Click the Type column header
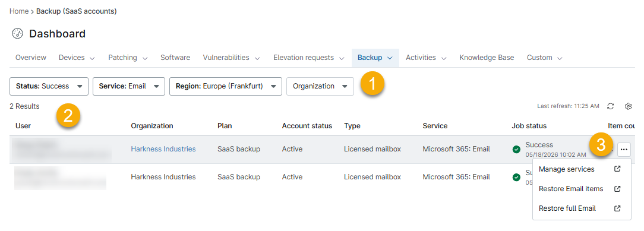This screenshot has width=644, height=231. pos(352,126)
